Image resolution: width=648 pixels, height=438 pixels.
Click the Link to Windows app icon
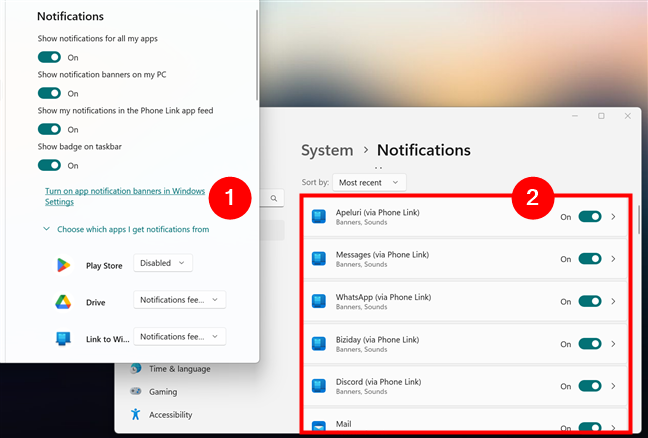pos(63,339)
